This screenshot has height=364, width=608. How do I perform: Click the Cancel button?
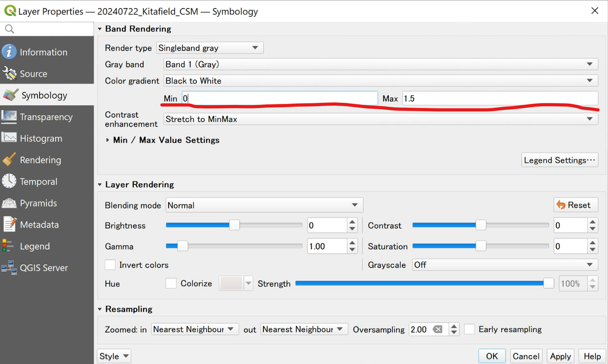coord(526,356)
